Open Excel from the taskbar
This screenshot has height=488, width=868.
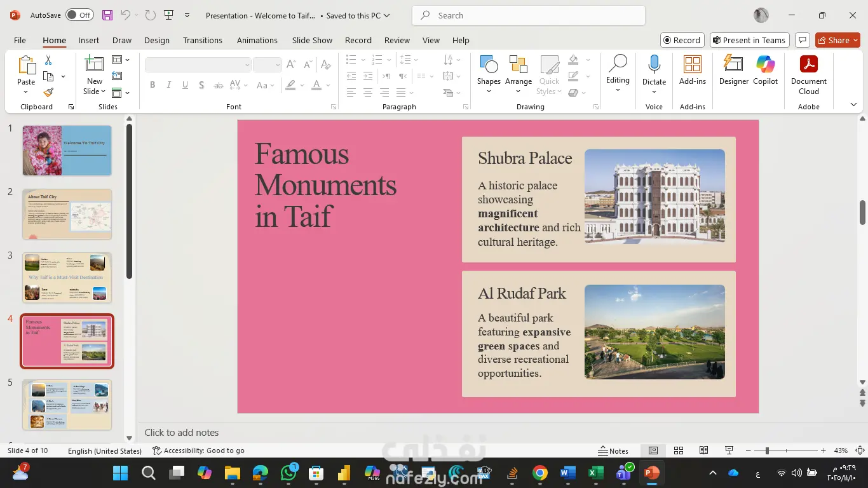[x=595, y=473]
